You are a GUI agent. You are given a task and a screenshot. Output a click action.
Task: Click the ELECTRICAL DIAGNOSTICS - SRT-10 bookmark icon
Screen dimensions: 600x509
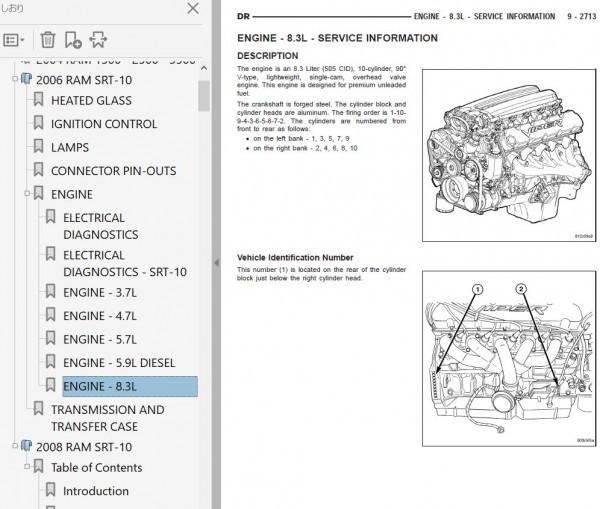(x=51, y=254)
